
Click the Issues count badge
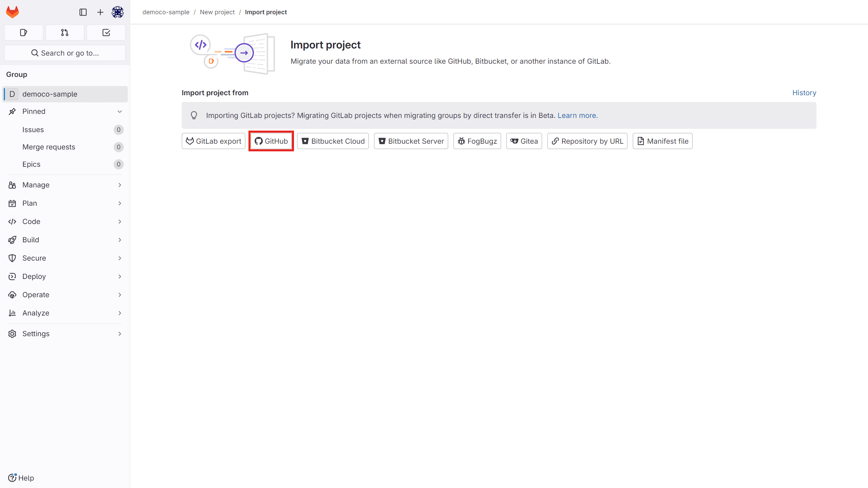coord(118,129)
